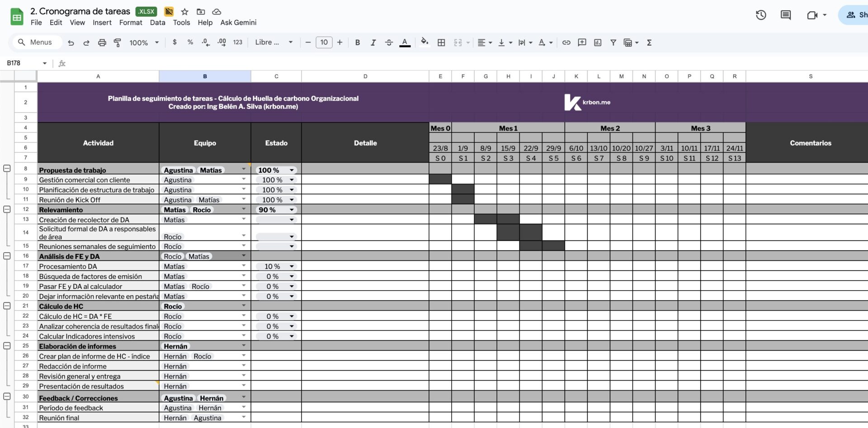Screen dimensions: 868x428
Task: Toggle italic formatting
Action: [x=373, y=42]
